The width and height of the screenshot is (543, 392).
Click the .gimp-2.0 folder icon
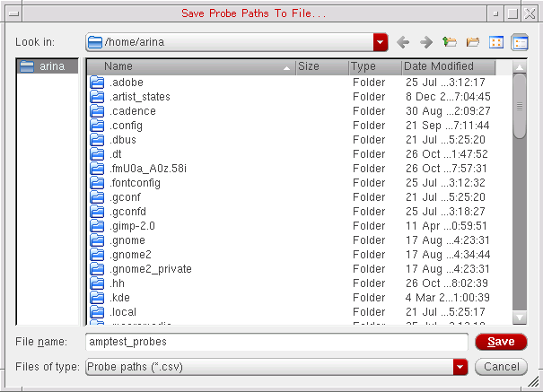pos(97,226)
